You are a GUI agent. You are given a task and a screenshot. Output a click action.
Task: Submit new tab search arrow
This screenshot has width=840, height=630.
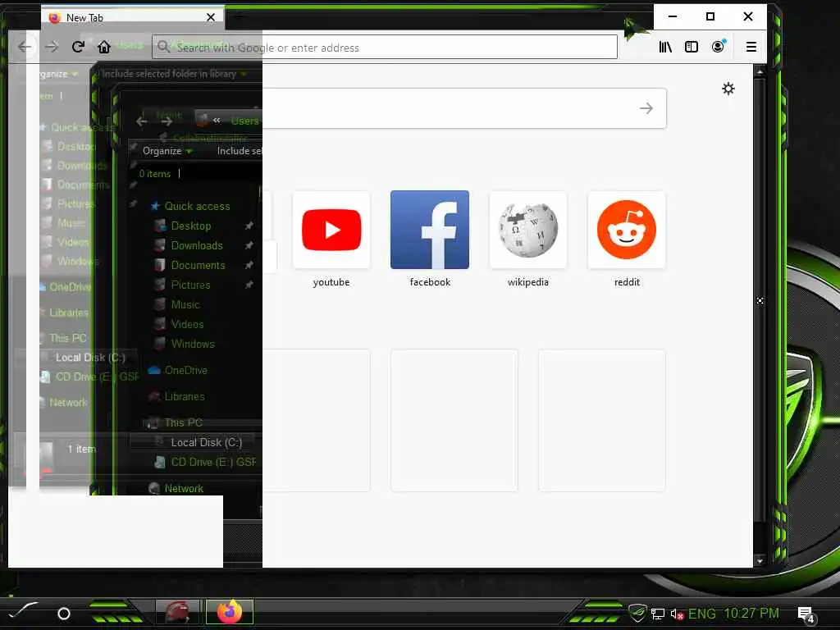646,108
